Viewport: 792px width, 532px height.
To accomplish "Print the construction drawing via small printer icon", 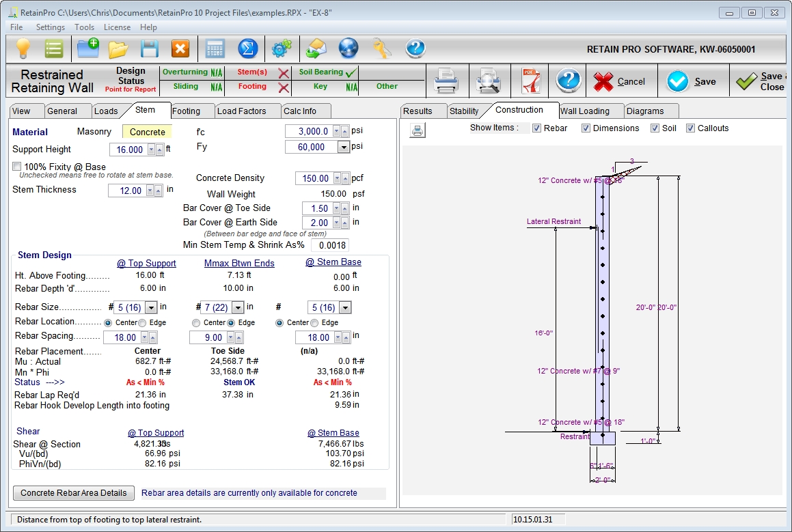I will pyautogui.click(x=418, y=130).
